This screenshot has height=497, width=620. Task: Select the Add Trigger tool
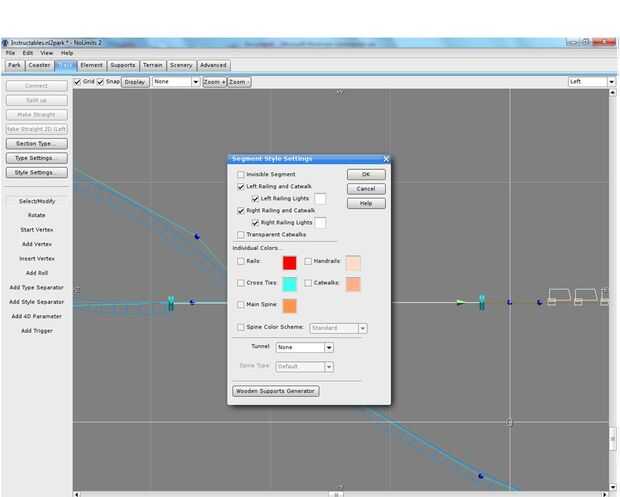(37, 331)
